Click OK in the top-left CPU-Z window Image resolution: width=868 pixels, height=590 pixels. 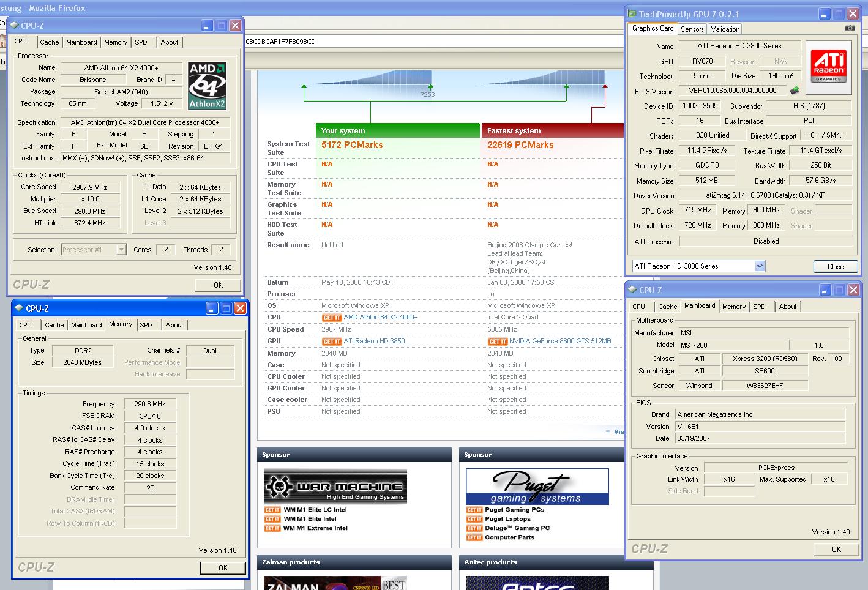(218, 285)
